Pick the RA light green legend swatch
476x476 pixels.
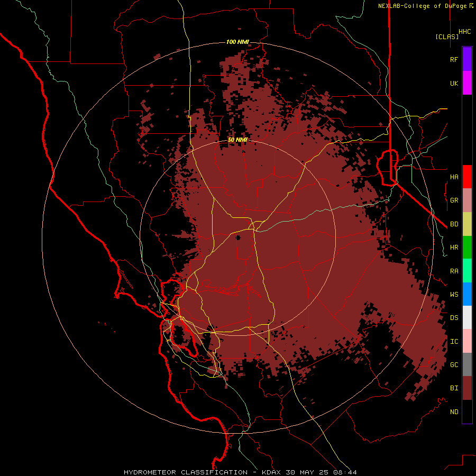(x=467, y=271)
